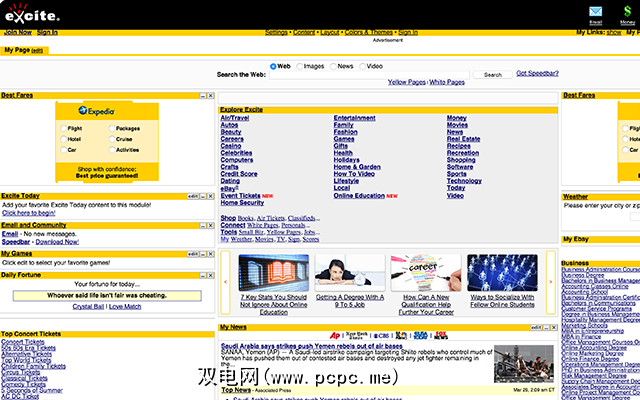
Task: Close the My Games module
Action: [211, 254]
